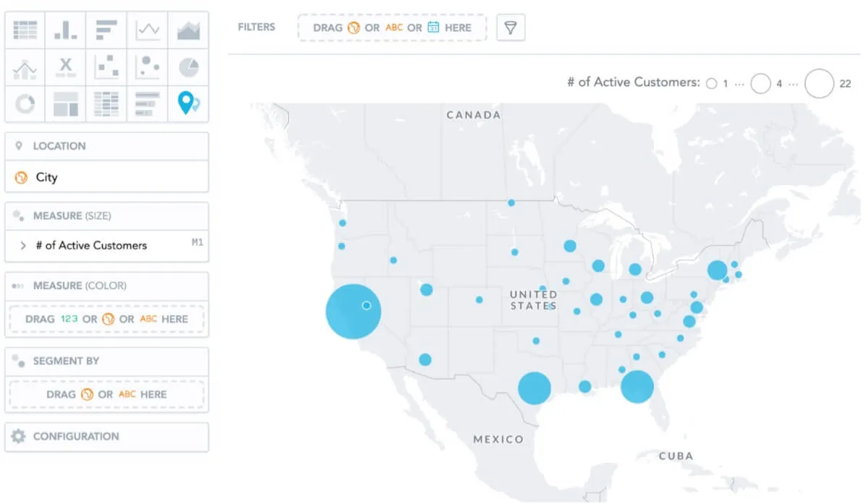The width and height of the screenshot is (868, 504).
Task: Click the Measure (Color) drag-and-drop zone
Action: click(x=106, y=319)
